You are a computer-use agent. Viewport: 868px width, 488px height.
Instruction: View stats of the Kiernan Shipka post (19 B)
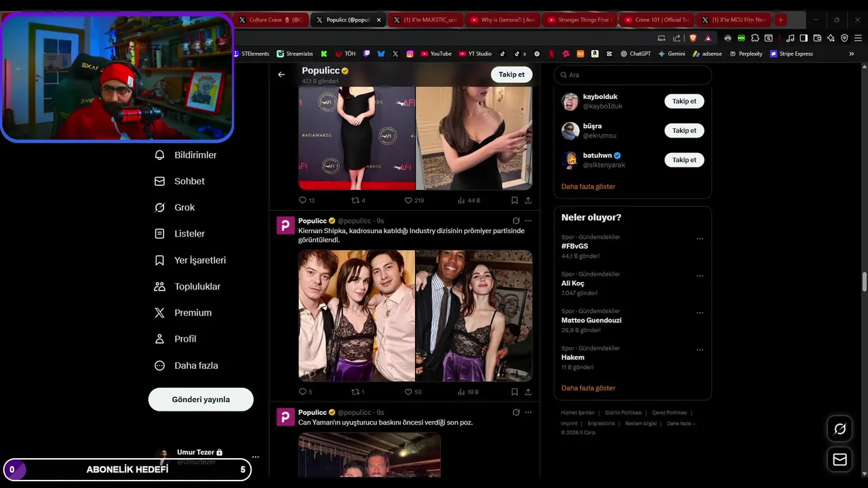469,392
